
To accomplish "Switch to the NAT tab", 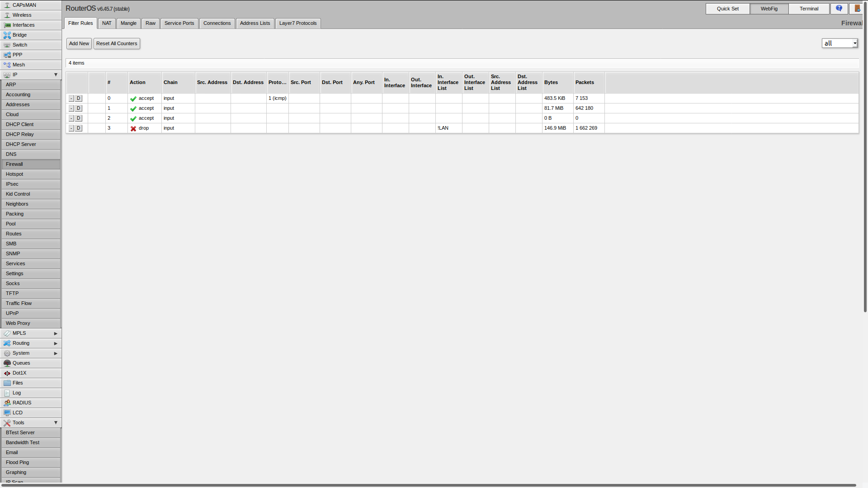I will (107, 23).
